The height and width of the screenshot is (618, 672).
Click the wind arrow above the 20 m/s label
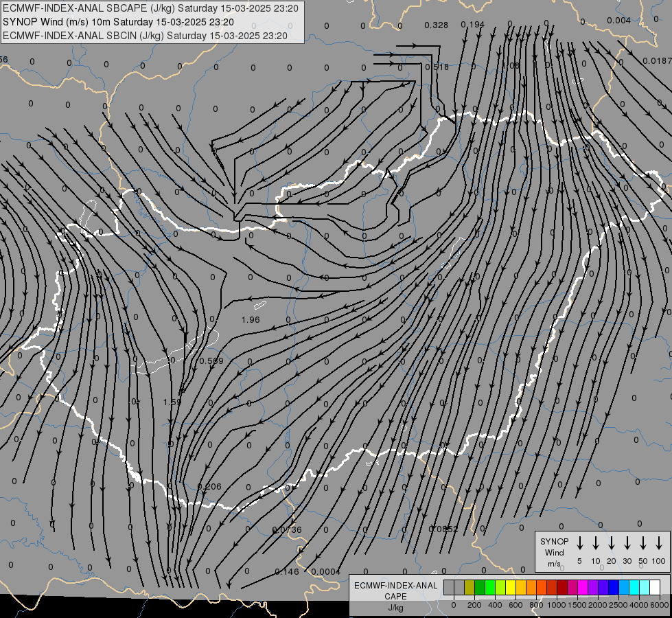coord(611,543)
